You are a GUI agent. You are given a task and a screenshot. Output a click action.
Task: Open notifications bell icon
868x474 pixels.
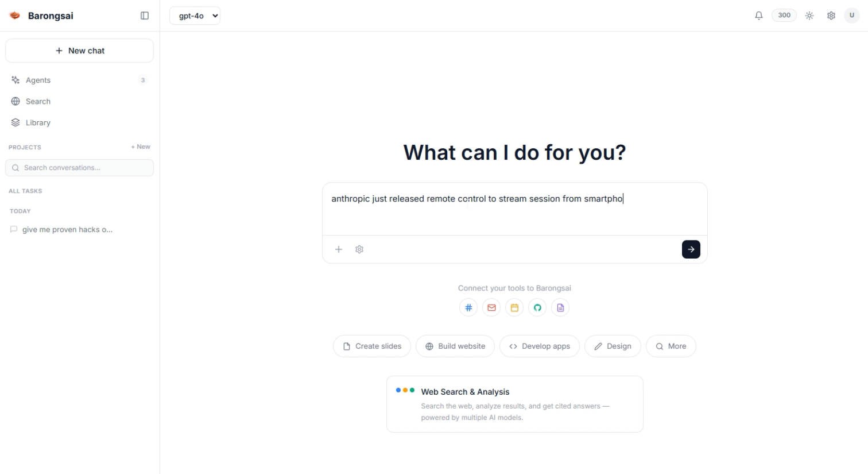tap(759, 16)
